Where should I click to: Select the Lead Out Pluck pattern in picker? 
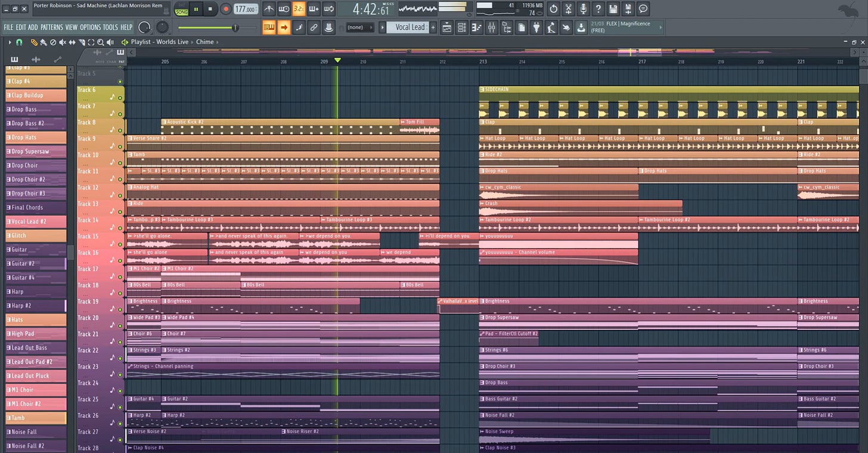(36, 376)
